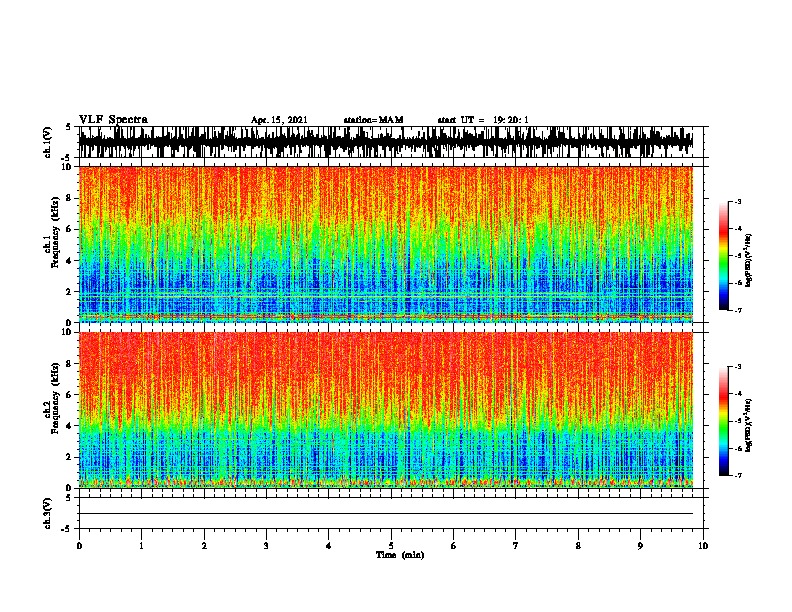The width and height of the screenshot is (792, 612).
Task: Click the -7 tick on ch.1 colorbar
Action: (x=738, y=310)
